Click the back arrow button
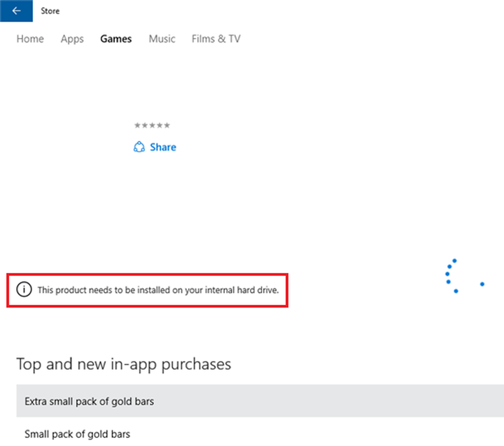This screenshot has height=446, width=504. coord(16,11)
